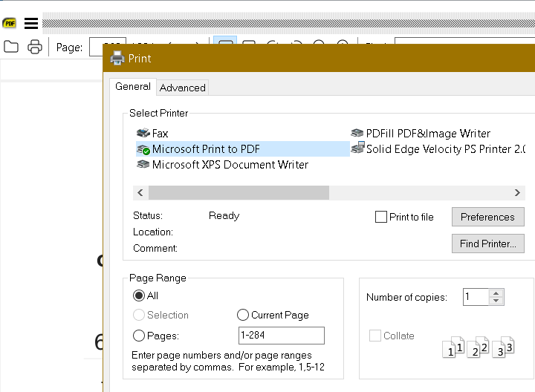Click the open folder icon in viewer toolbar
The image size is (535, 392).
[x=11, y=47]
